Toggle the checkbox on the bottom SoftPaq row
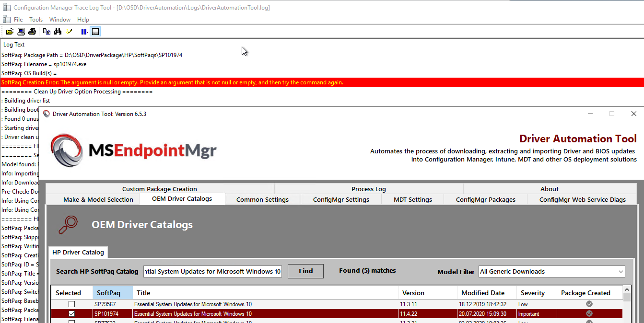 71,321
